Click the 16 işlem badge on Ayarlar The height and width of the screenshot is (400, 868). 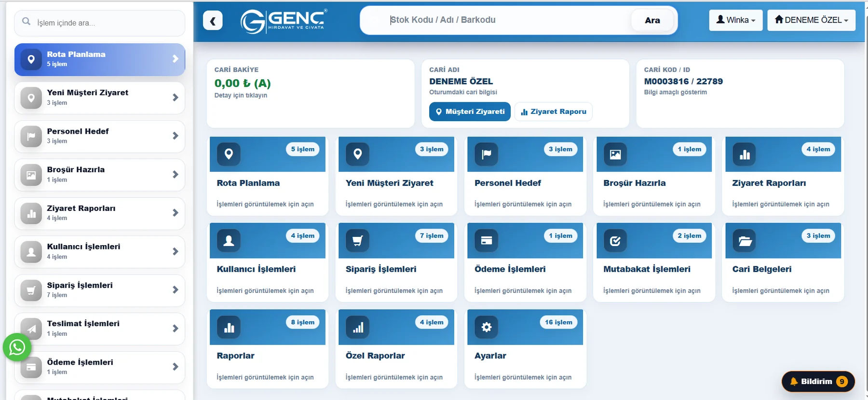[x=558, y=322]
